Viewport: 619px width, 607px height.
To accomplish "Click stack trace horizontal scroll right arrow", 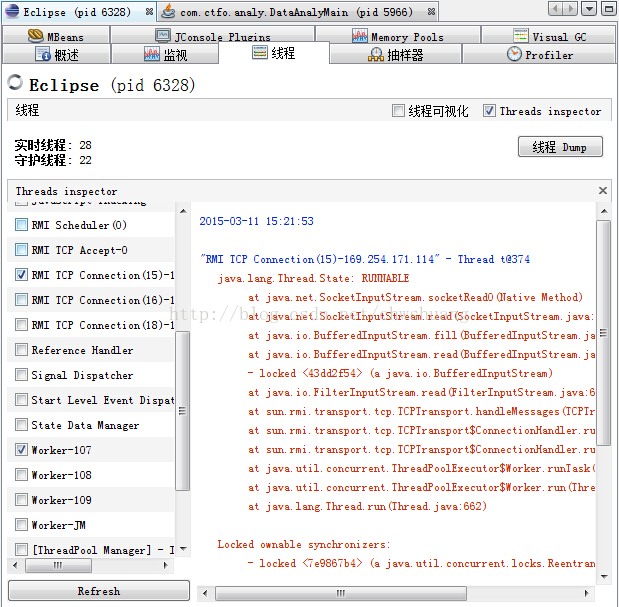I will pyautogui.click(x=587, y=593).
